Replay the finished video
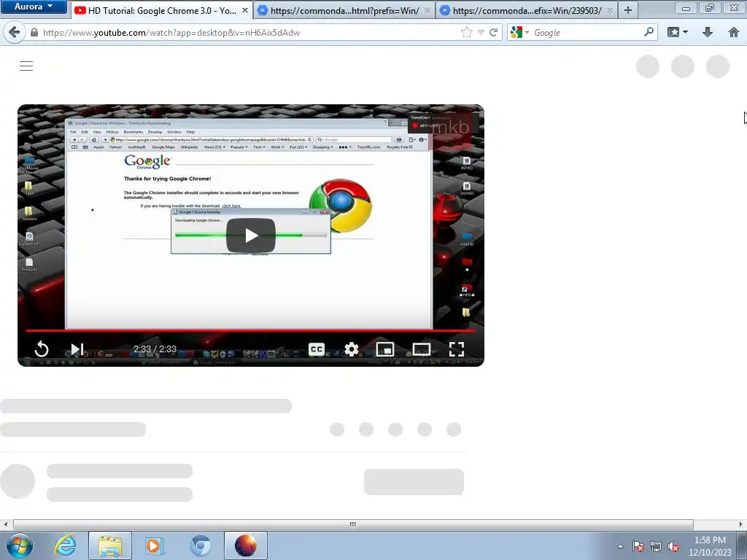This screenshot has width=747, height=560. coord(42,349)
